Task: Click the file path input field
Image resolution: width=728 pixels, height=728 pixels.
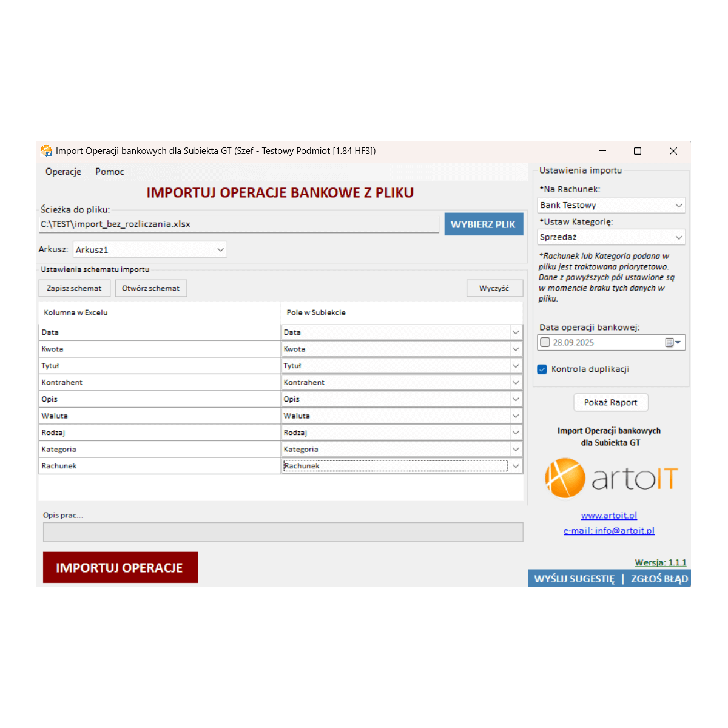Action: point(239,224)
